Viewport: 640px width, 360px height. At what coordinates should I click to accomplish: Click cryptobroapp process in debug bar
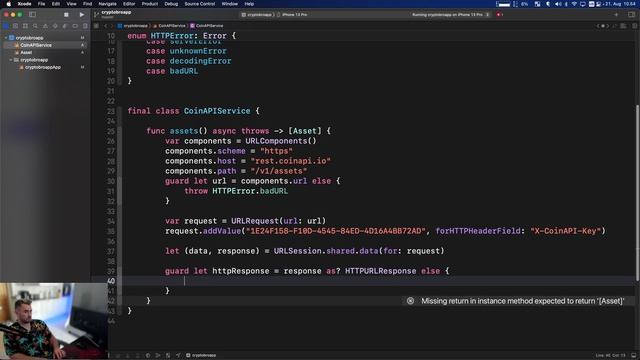pyautogui.click(x=201, y=356)
